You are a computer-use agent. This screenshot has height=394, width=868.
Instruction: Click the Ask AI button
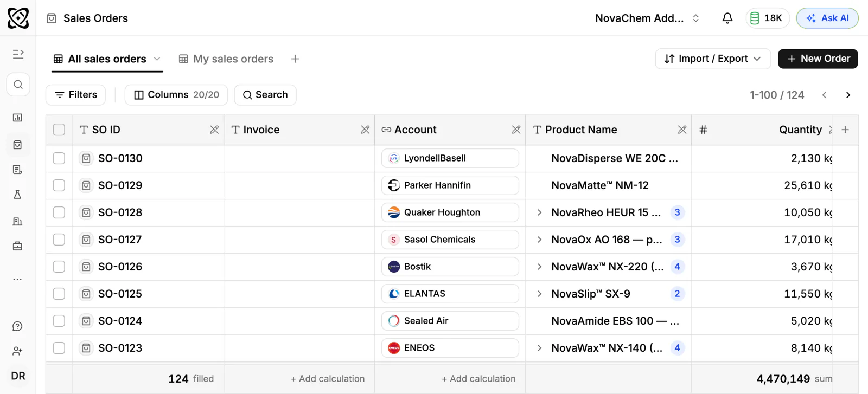tap(827, 18)
